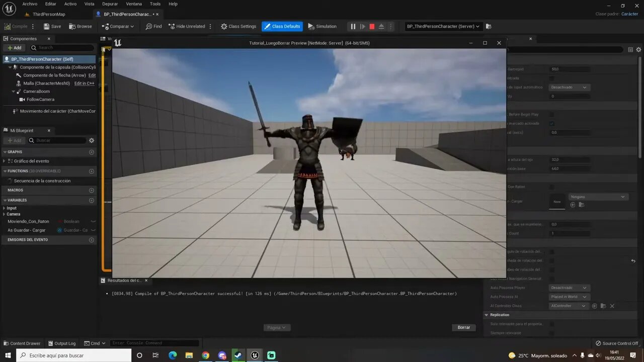Open Auto Possess AI dropdown
Image resolution: width=644 pixels, height=362 pixels.
[x=569, y=297]
